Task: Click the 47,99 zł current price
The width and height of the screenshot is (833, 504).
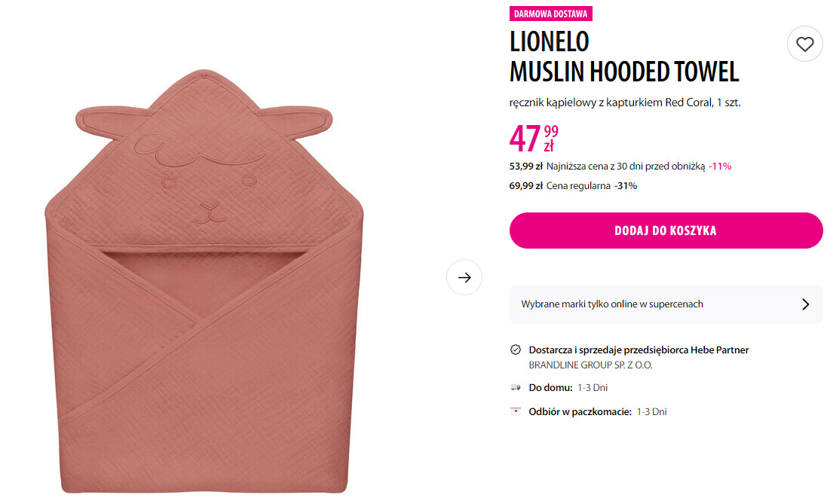Action: tap(534, 139)
